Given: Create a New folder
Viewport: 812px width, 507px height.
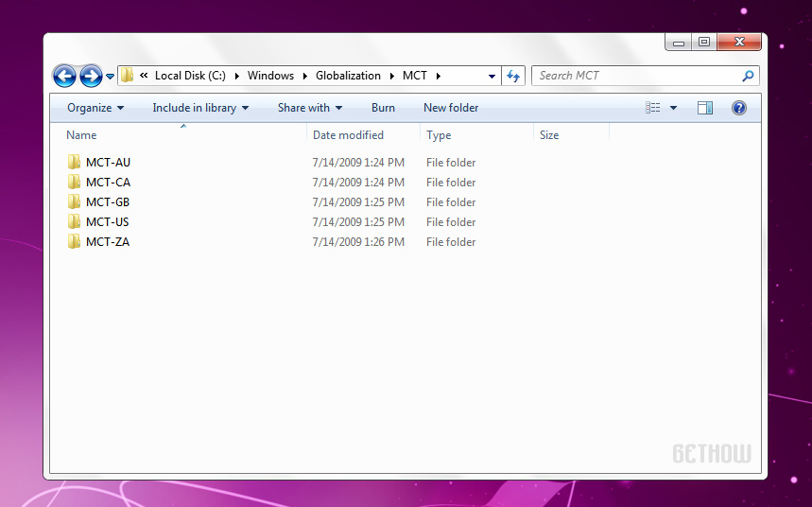Looking at the screenshot, I should click(x=451, y=108).
